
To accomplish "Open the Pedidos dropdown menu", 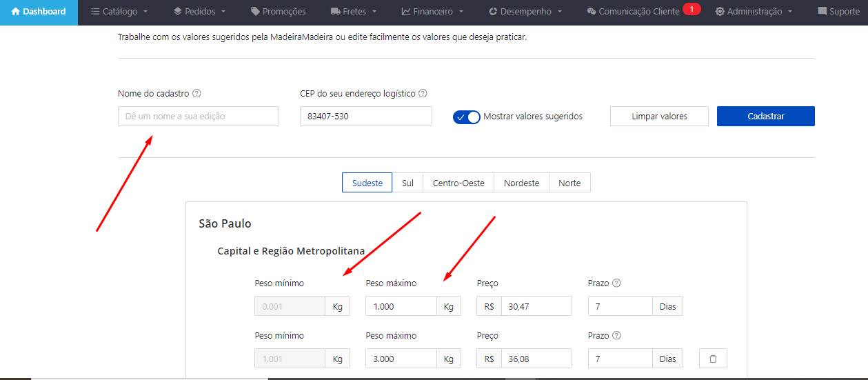I will [199, 12].
